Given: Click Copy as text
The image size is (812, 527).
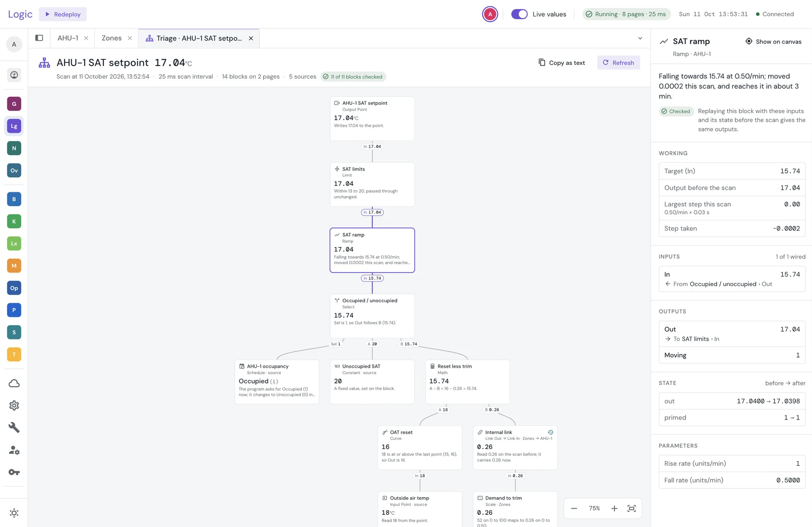Looking at the screenshot, I should 562,63.
